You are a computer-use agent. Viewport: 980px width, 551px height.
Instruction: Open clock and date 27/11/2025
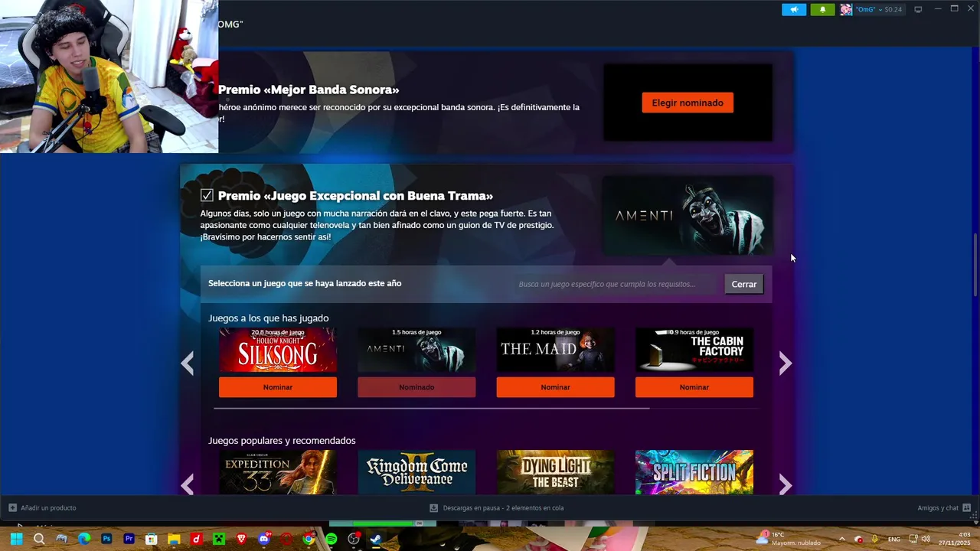coord(954,539)
